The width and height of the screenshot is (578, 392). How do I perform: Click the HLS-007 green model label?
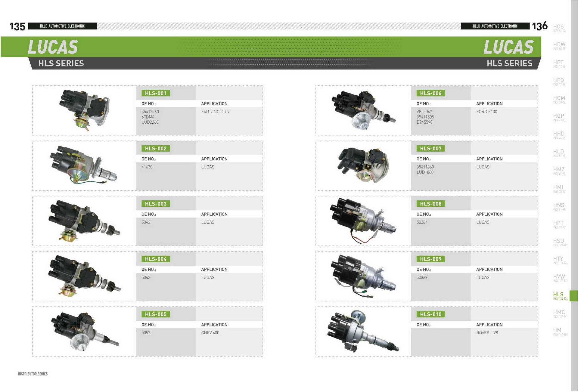[430, 149]
